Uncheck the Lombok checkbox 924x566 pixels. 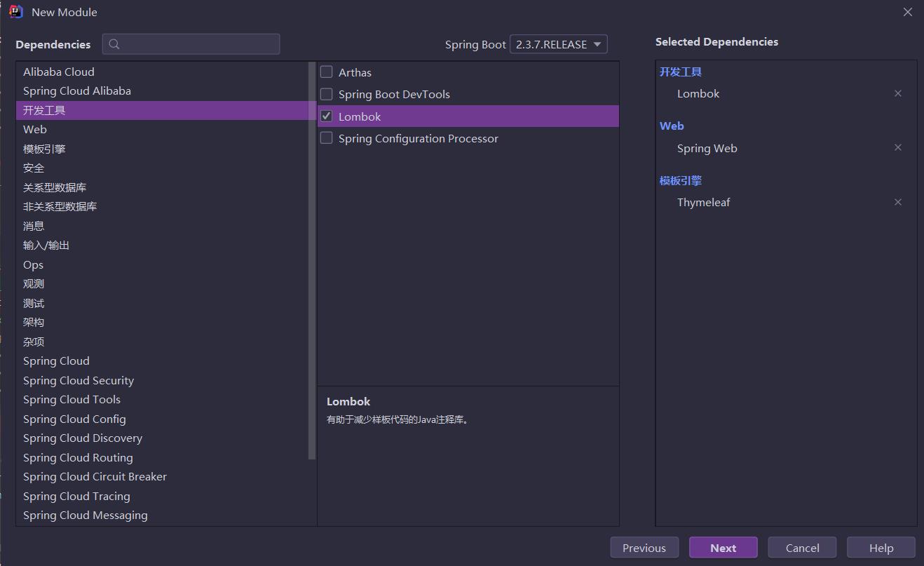(327, 116)
